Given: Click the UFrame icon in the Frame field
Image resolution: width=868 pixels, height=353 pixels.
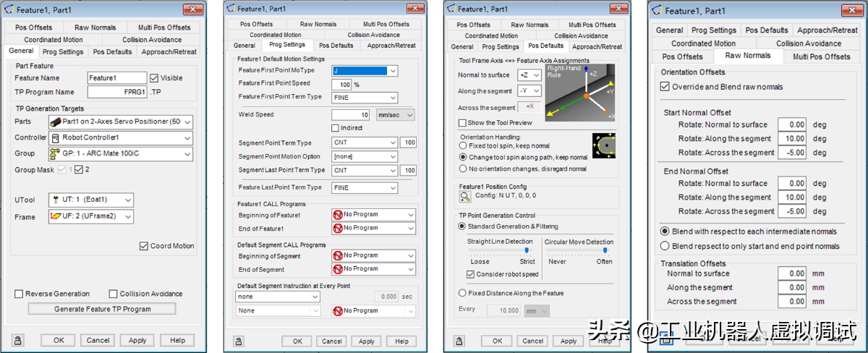Looking at the screenshot, I should pyautogui.click(x=55, y=216).
